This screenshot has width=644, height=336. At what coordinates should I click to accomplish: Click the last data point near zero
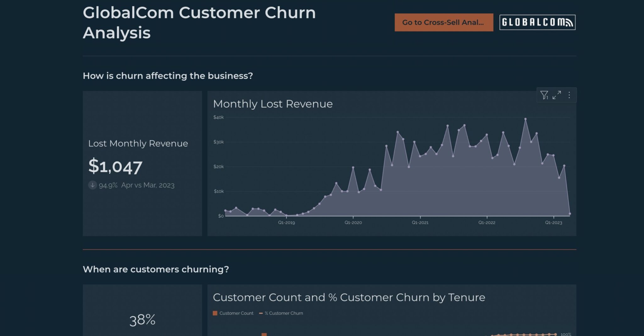tap(570, 214)
